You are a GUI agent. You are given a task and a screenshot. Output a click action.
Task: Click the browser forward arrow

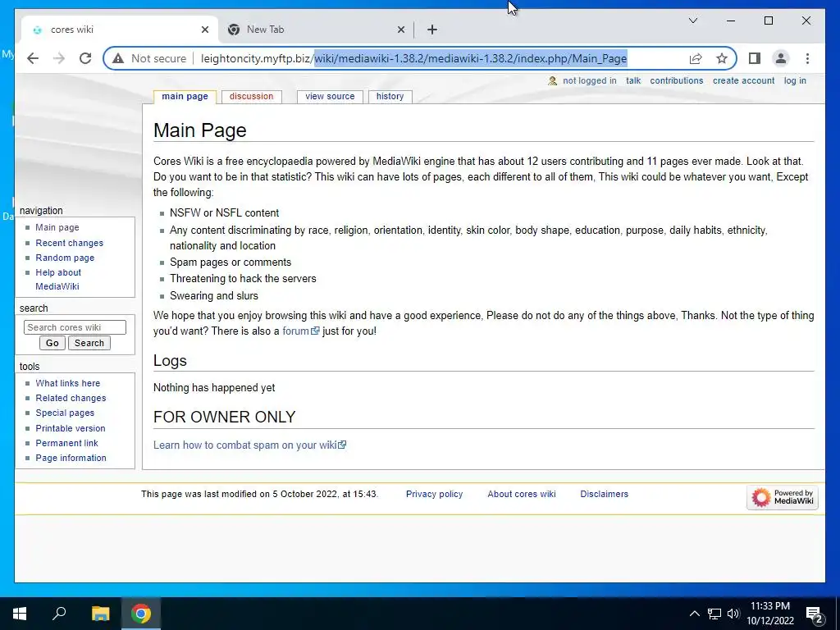59,58
